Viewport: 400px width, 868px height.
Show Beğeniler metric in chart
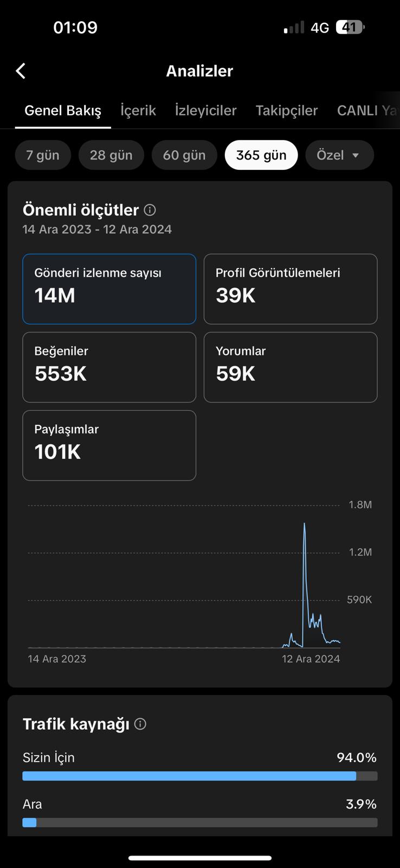tap(109, 367)
